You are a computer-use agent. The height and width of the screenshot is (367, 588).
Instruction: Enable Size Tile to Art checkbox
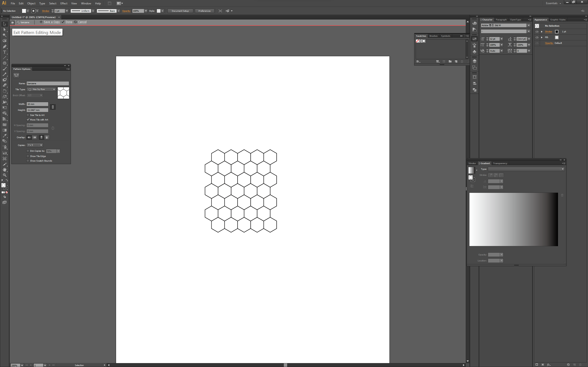point(28,115)
